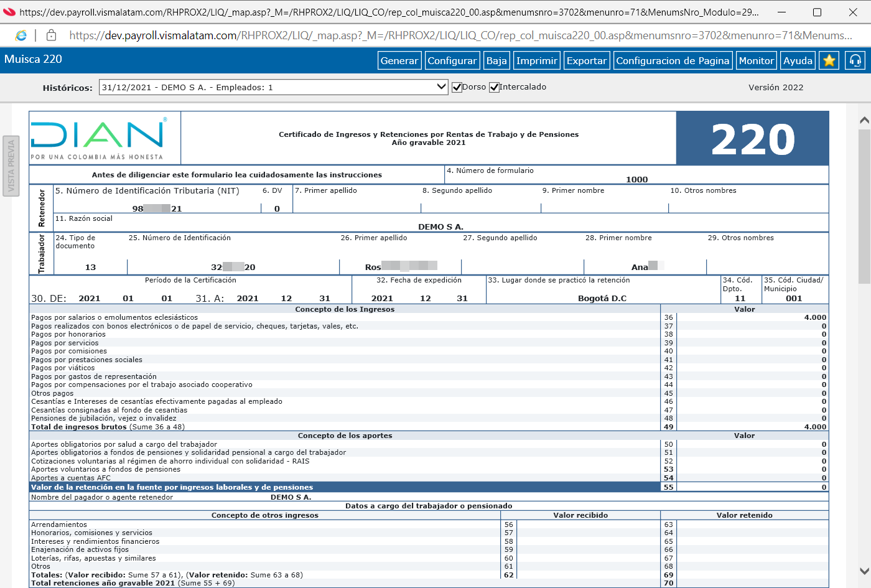Click Pagos por viáticos row label
Screen dimensions: 871x588
pos(63,368)
